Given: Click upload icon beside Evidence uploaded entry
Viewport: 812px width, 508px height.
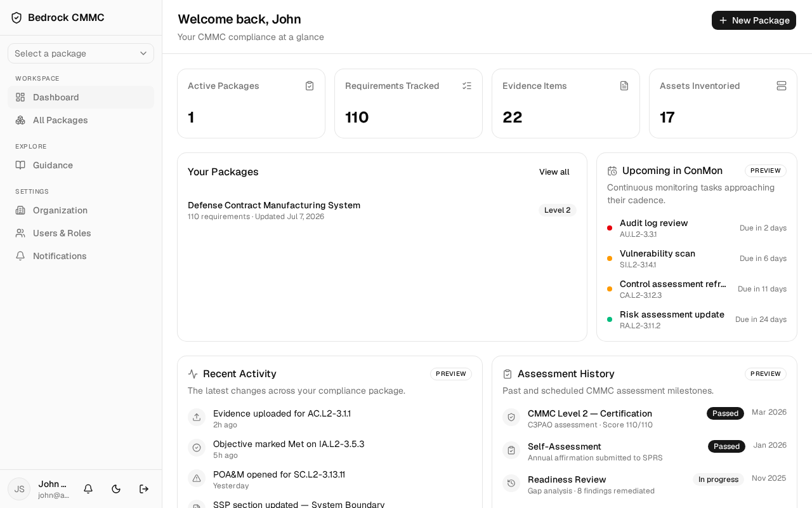Looking at the screenshot, I should click(197, 417).
